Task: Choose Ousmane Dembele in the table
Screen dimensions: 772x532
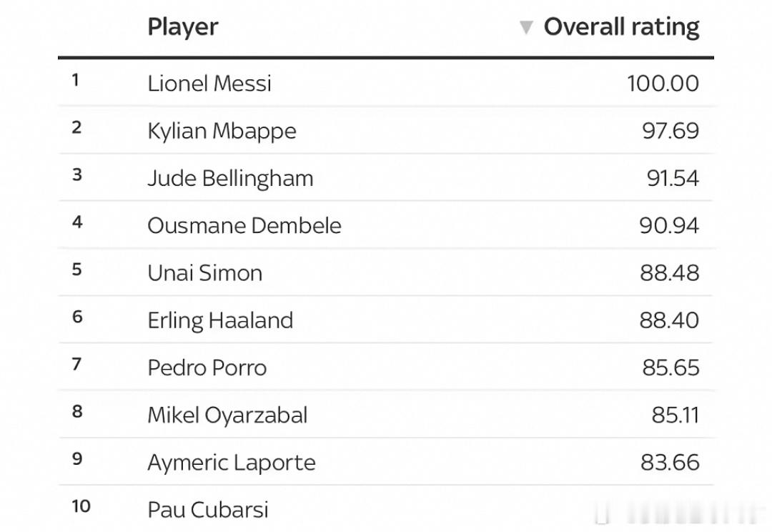Action: coord(244,226)
